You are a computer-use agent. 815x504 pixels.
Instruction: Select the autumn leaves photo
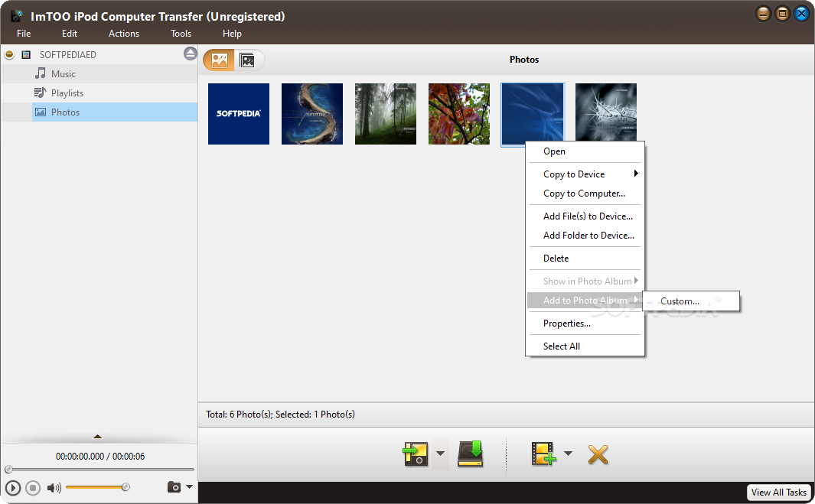point(459,114)
